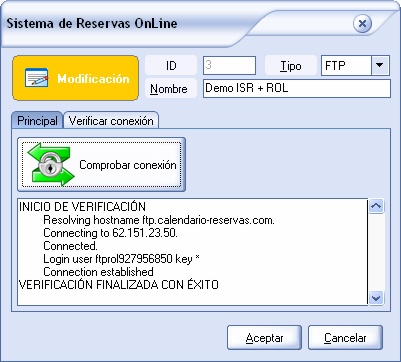
Task: Click the Comprobar conexión button
Action: [101, 164]
